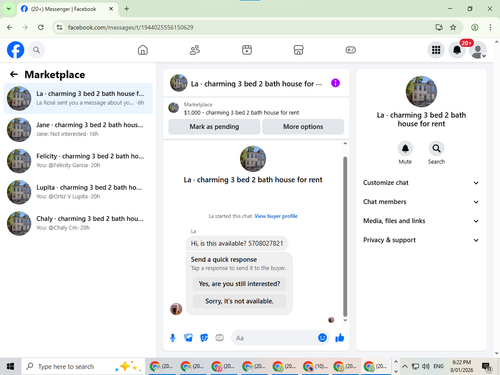This screenshot has width=500, height=375.
Task: Open the Friends icon in top navigation
Action: (x=195, y=50)
